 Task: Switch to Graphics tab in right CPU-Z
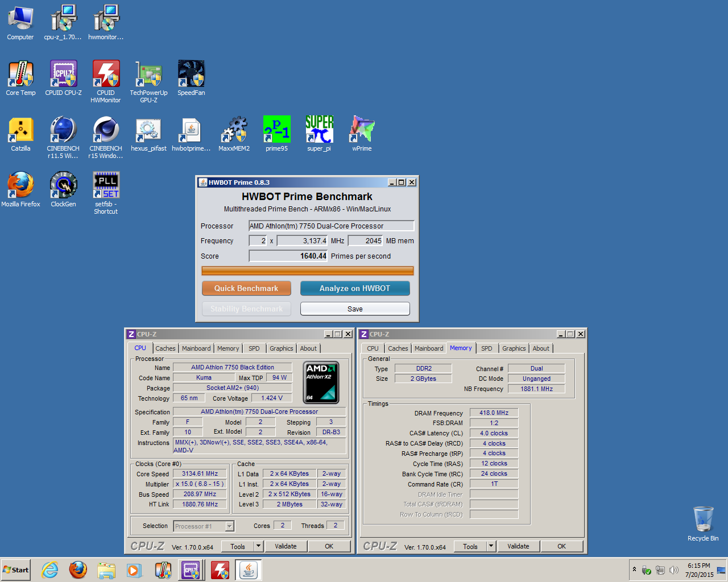514,348
